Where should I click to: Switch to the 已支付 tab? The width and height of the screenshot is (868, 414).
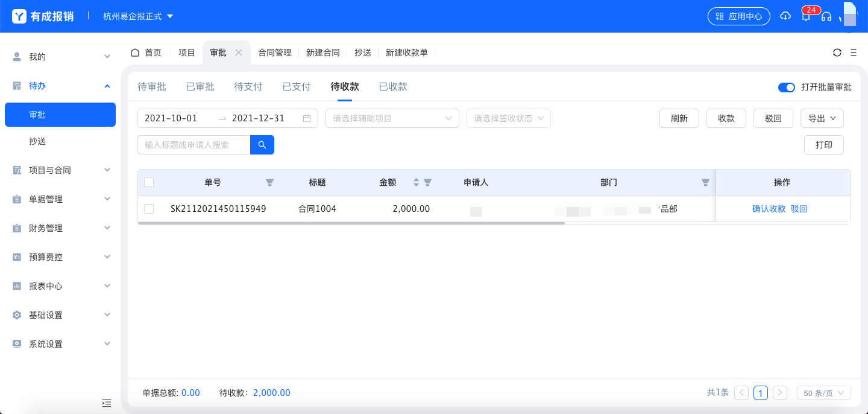pyautogui.click(x=297, y=87)
